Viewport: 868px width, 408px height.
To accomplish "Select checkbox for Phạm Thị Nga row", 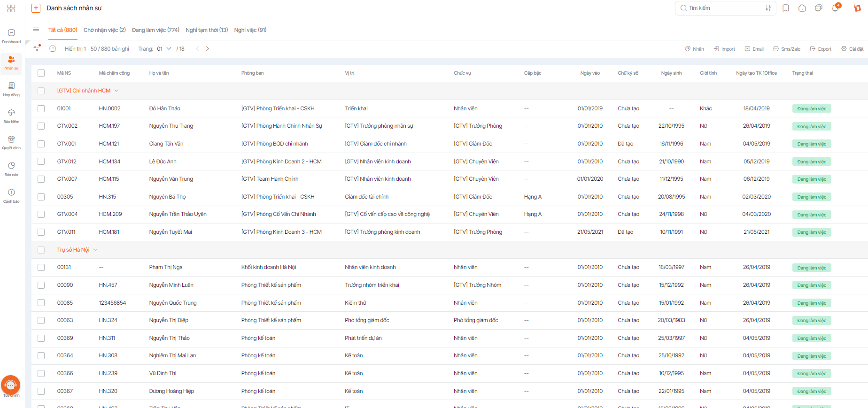I will pos(41,267).
